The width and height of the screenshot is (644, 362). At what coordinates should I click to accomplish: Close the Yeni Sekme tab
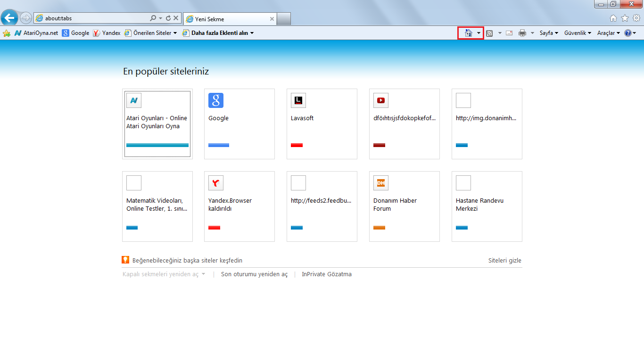pyautogui.click(x=272, y=19)
